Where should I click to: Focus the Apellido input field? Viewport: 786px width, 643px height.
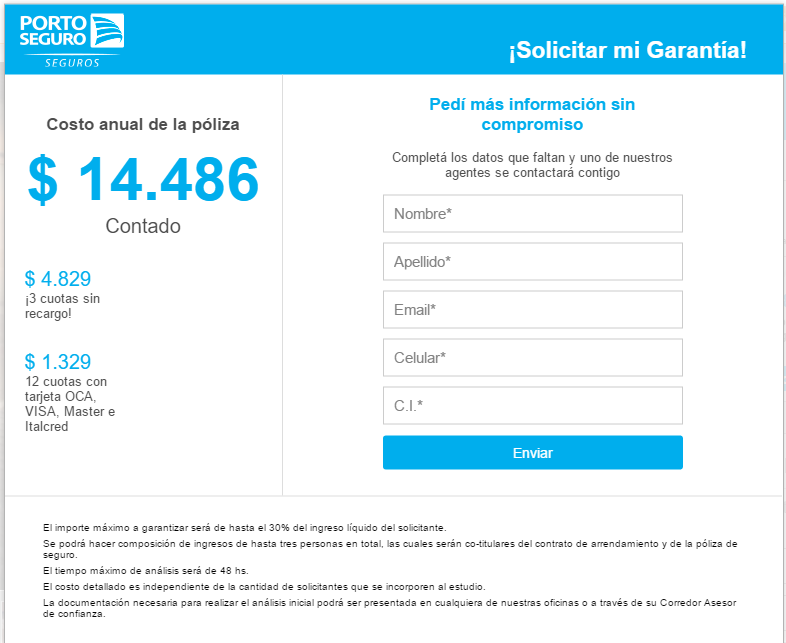[533, 262]
